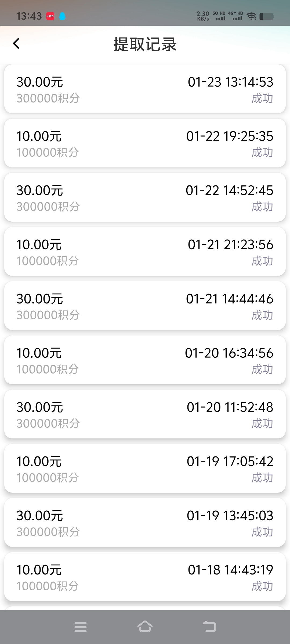
Task: Tap the 提取记录 page title
Action: point(145,44)
